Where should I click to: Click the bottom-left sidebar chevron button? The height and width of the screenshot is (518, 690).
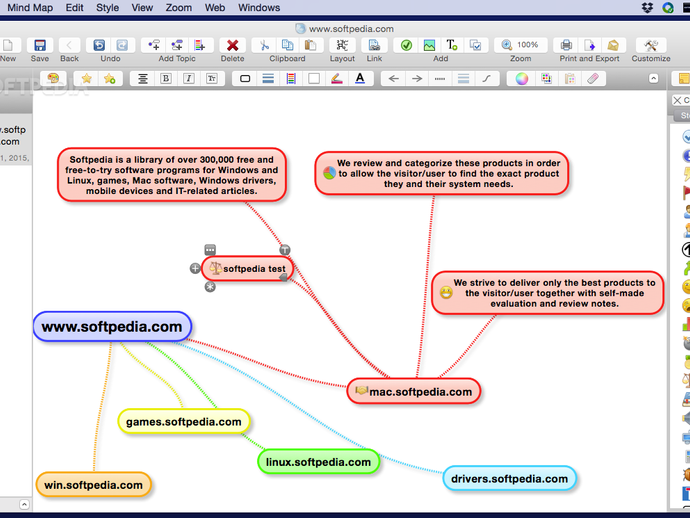tap(24, 504)
